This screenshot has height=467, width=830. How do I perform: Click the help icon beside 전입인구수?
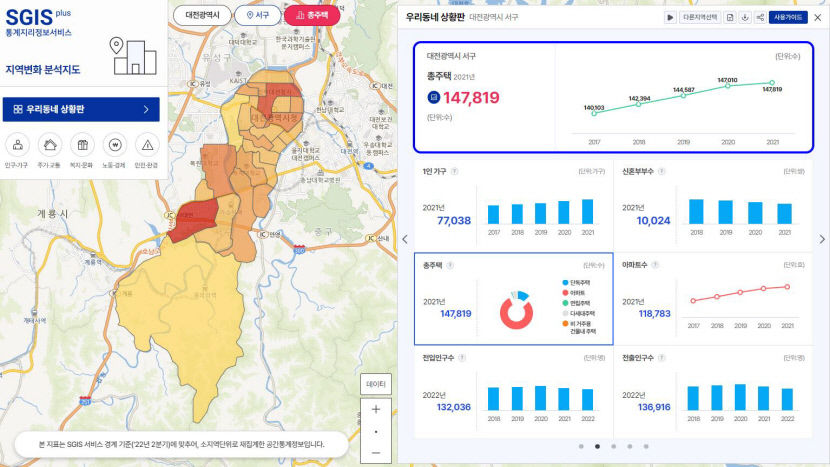(462, 358)
